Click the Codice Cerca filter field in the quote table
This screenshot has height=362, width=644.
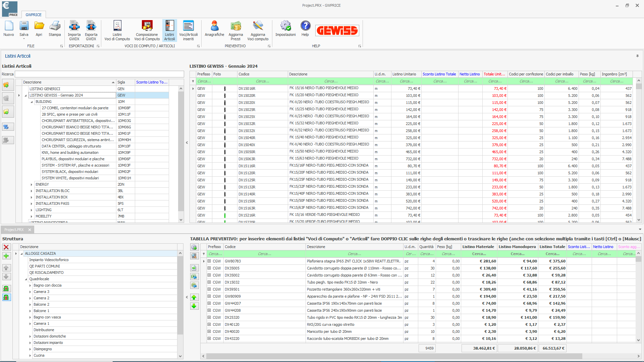(264, 254)
